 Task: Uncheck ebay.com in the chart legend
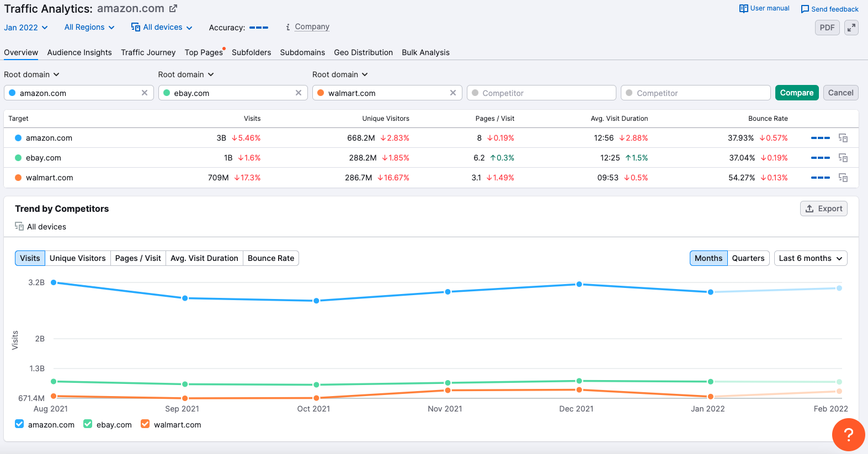click(88, 424)
